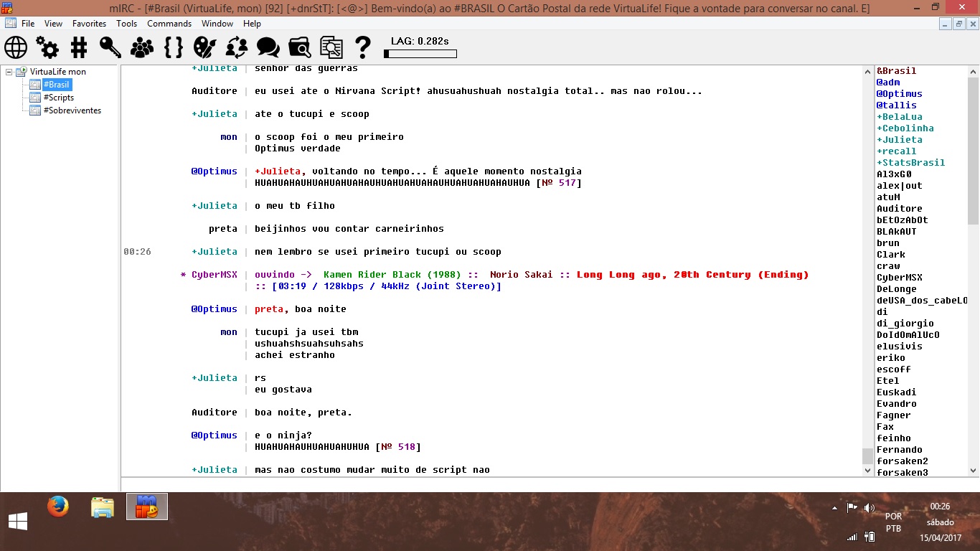Click the LAG progress bar
This screenshot has width=980, height=551.
[420, 54]
